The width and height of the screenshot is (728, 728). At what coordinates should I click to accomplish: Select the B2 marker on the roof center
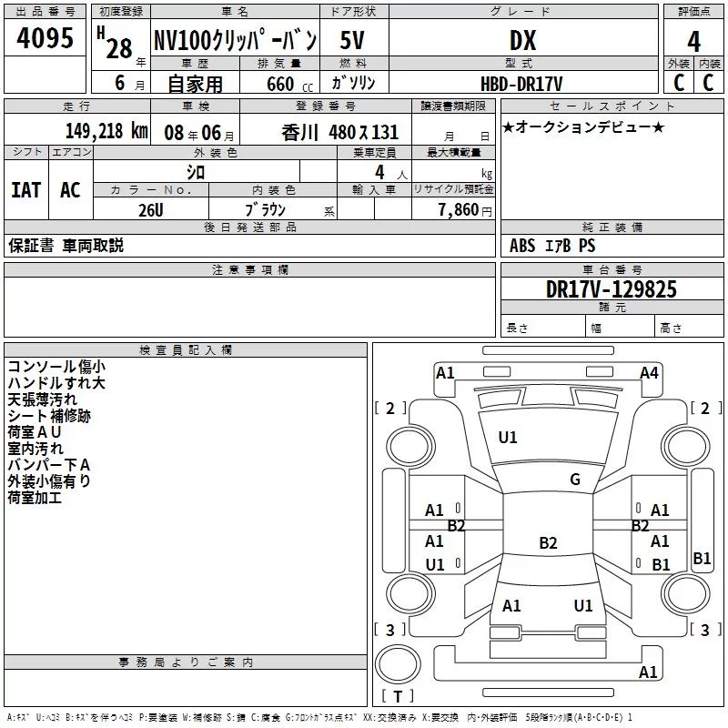click(548, 543)
